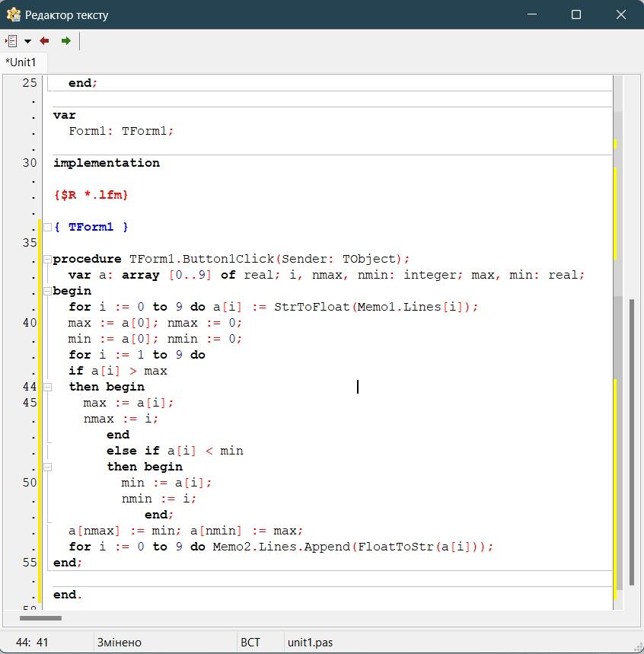Click the 'StrToFloat' function call
Viewport: 644px width, 654px height.
(312, 307)
